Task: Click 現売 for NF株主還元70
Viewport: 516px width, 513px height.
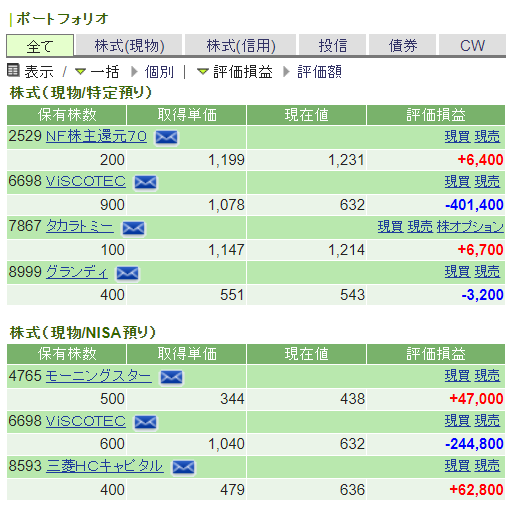Action: [487, 136]
